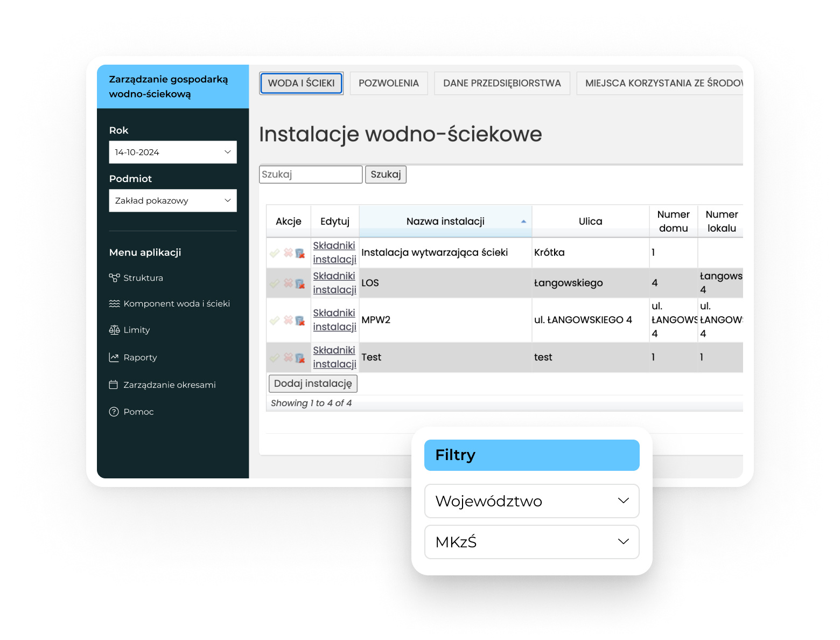The image size is (840, 640).
Task: Go to Limity in the sidebar
Action: point(136,330)
